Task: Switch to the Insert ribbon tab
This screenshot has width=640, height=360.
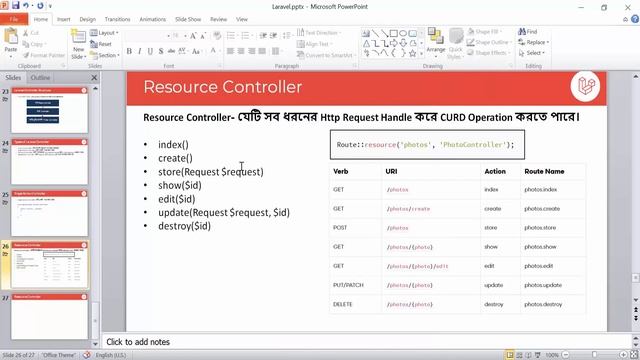Action: pyautogui.click(x=63, y=19)
